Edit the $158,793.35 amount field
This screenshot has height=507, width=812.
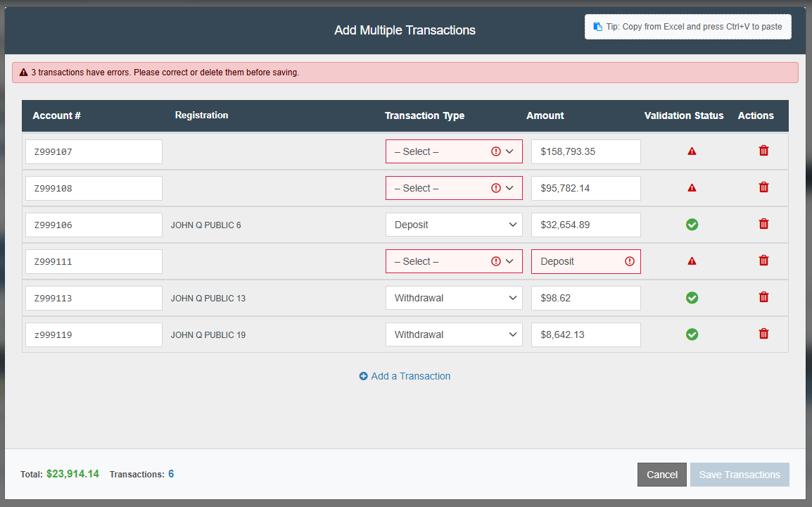coord(585,151)
